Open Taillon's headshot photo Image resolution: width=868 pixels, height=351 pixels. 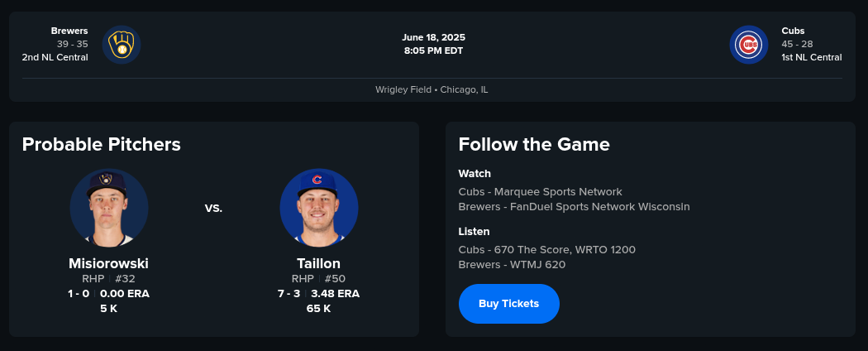click(319, 208)
